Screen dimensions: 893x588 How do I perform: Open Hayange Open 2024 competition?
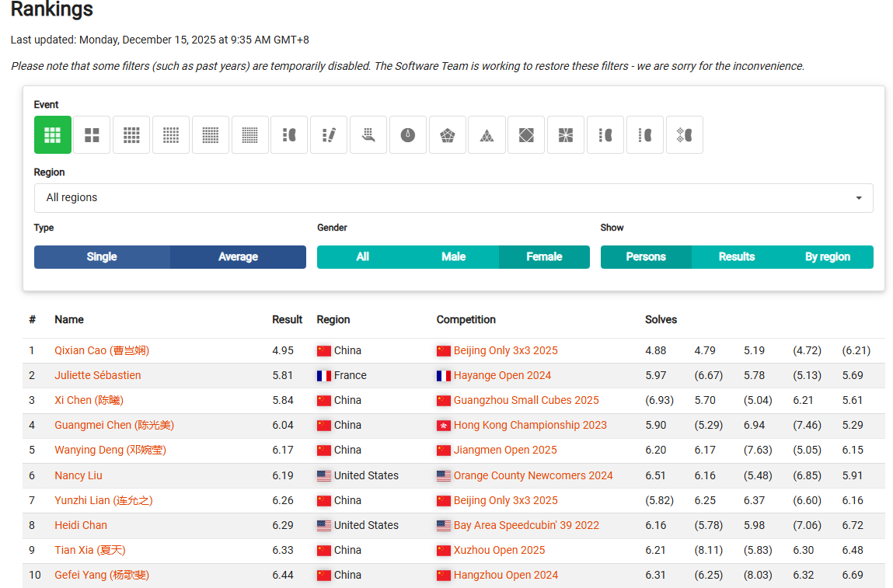pos(502,376)
